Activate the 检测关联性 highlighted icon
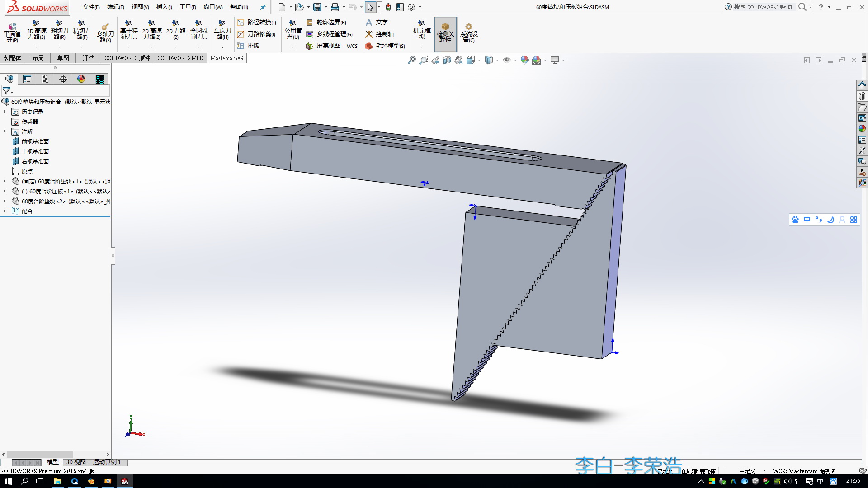The height and width of the screenshot is (488, 868). [446, 33]
